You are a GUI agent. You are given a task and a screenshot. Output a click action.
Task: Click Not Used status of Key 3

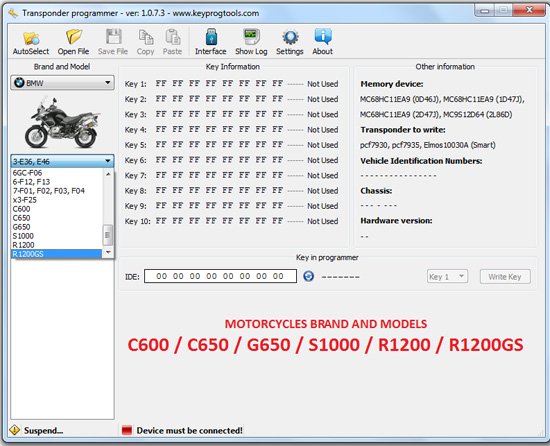[323, 114]
